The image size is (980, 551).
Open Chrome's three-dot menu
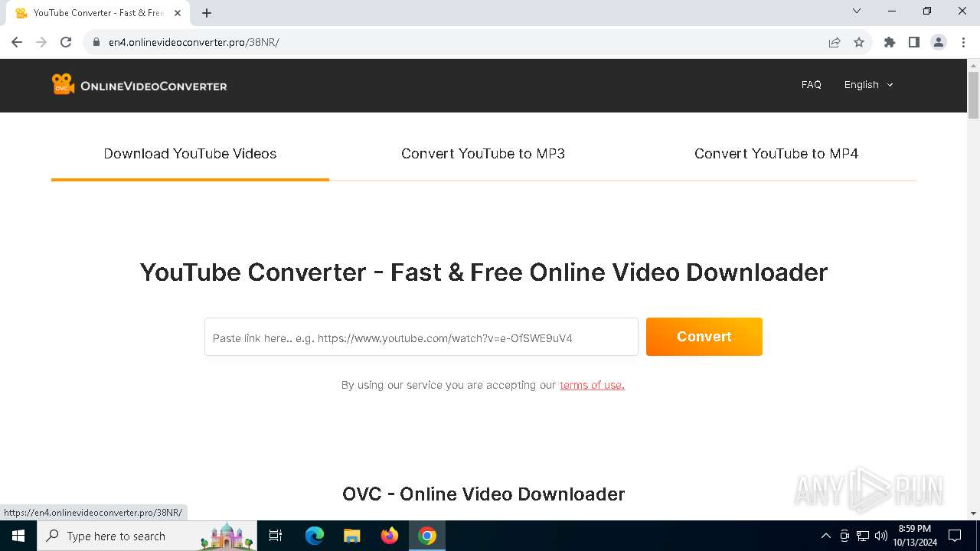[x=963, y=42]
